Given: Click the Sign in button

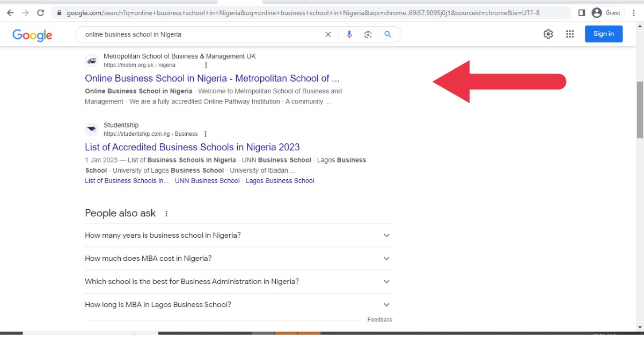Looking at the screenshot, I should pyautogui.click(x=604, y=34).
